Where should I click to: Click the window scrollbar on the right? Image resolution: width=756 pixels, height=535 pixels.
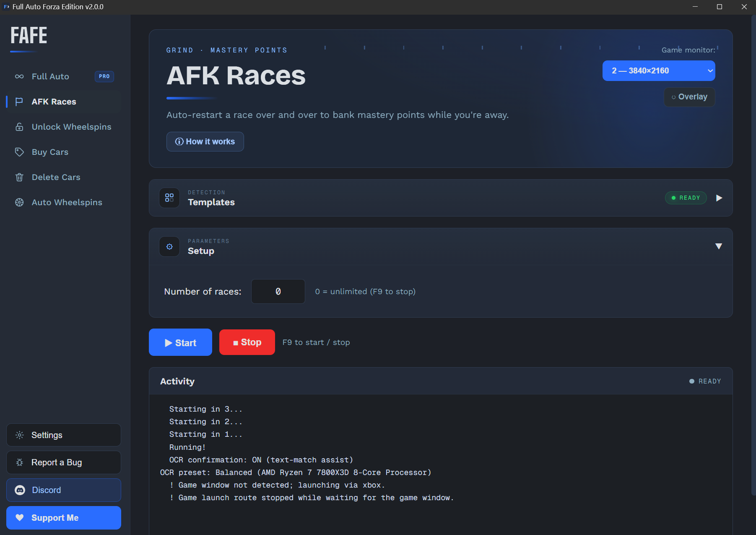click(753, 256)
